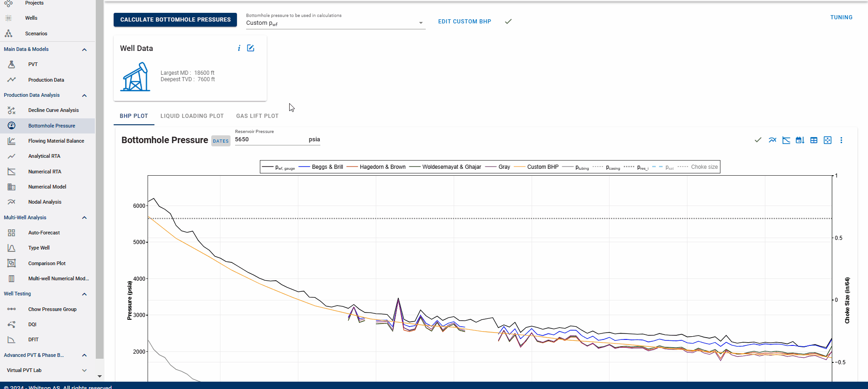Toggle the Ptubing legend series
868x389 pixels.
[576, 167]
